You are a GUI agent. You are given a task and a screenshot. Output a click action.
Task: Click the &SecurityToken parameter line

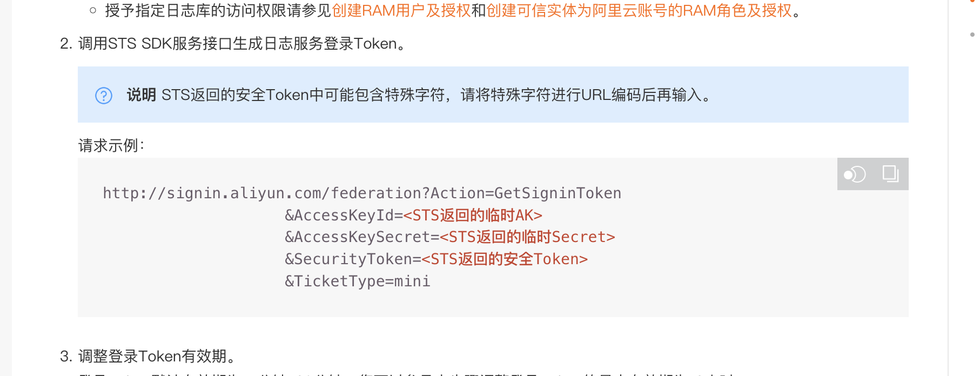click(436, 259)
